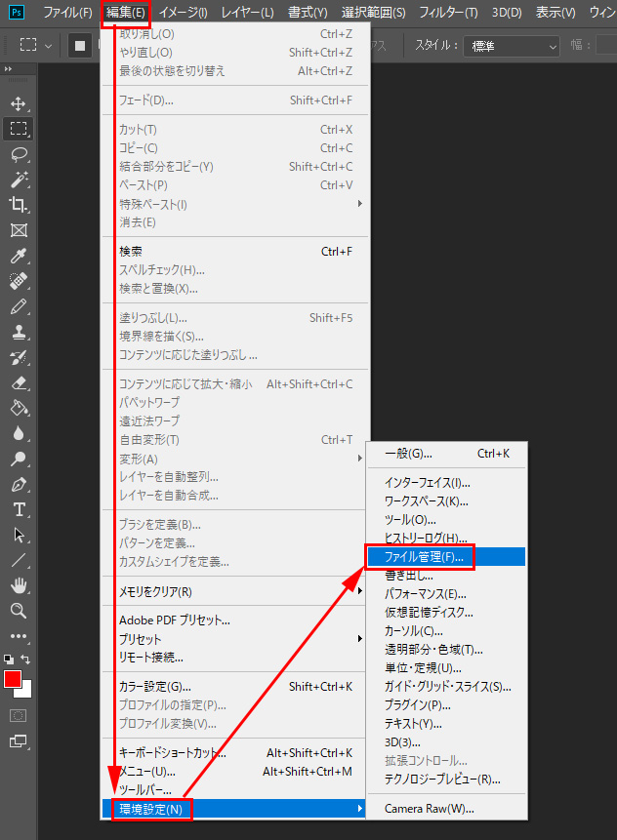Choose 一般(G)... preferences

click(x=446, y=454)
